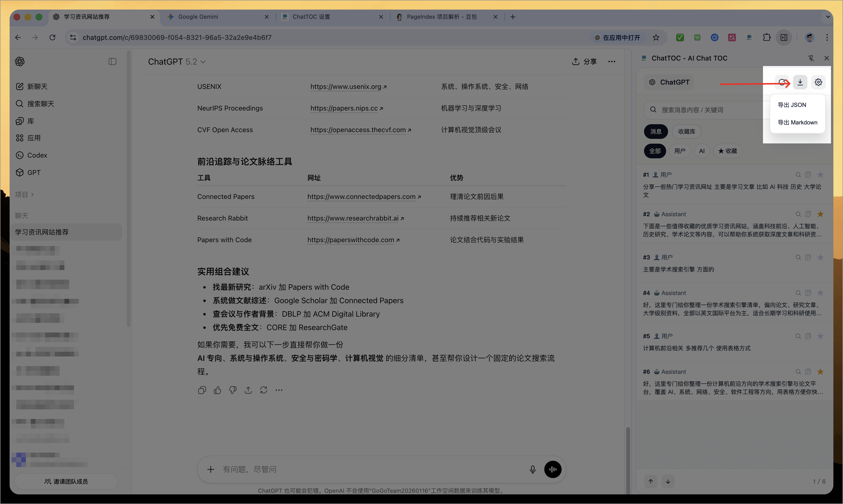The width and height of the screenshot is (843, 504).
Task: Jump to next message with the down arrow
Action: (x=668, y=481)
